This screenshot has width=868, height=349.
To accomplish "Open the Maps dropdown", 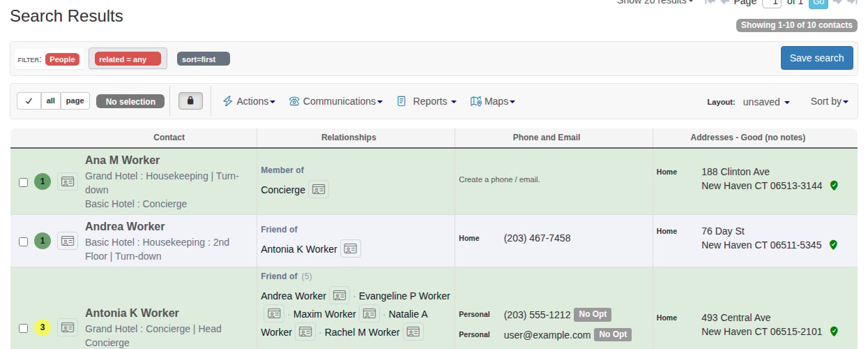I will [x=493, y=101].
